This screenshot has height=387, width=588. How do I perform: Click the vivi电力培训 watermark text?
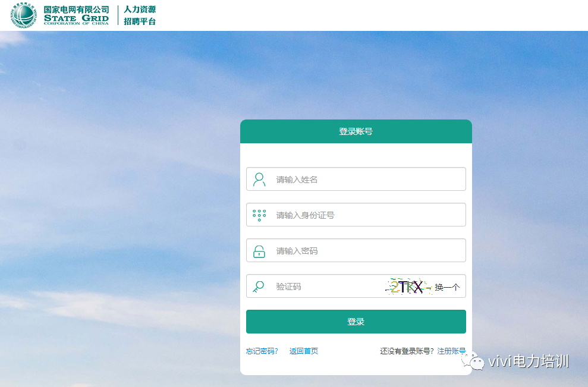point(529,361)
